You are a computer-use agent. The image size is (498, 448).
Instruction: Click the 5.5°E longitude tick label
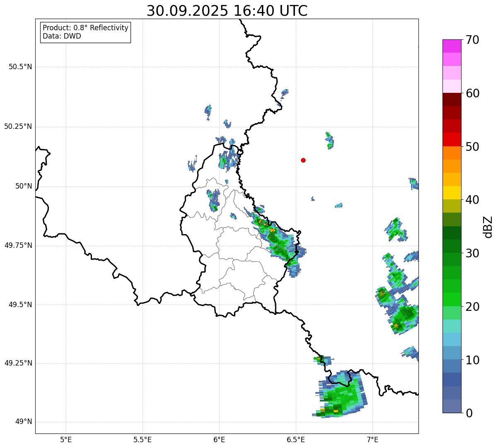click(143, 439)
